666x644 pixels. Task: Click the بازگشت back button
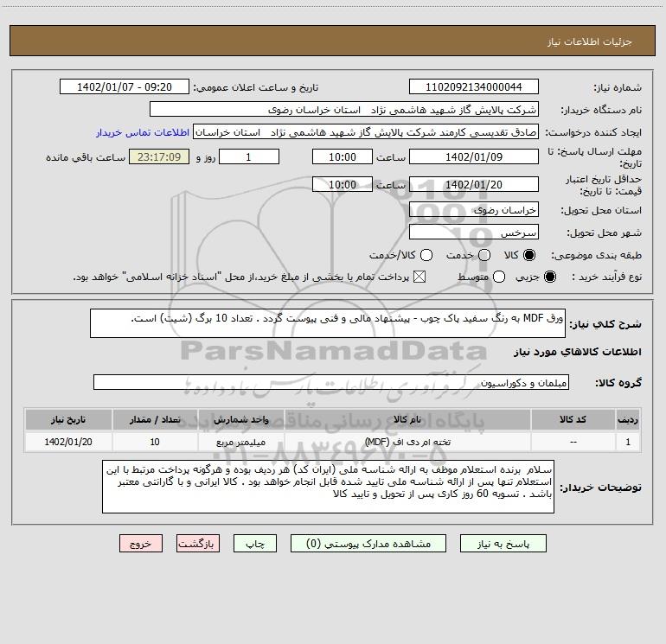coord(198,544)
